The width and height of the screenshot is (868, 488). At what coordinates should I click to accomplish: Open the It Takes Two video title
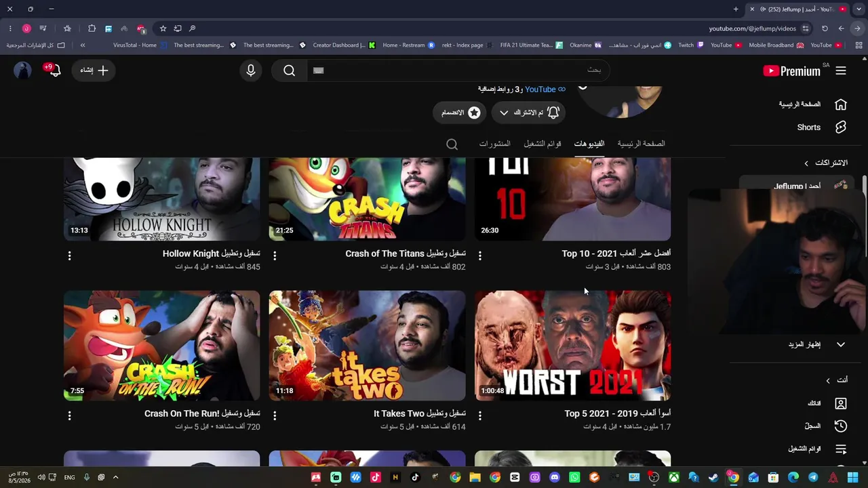[420, 413]
